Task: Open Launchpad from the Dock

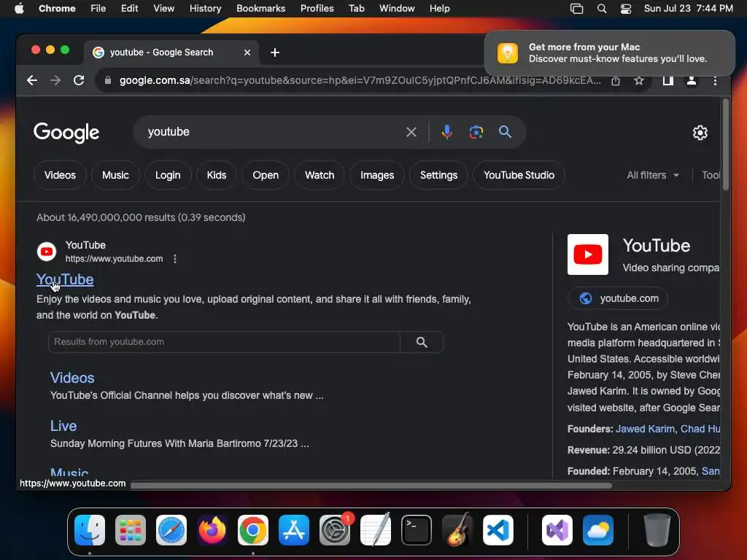Action: pyautogui.click(x=130, y=529)
